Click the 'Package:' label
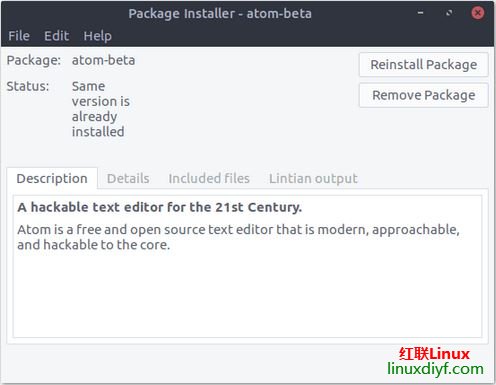The image size is (496, 385). [34, 61]
